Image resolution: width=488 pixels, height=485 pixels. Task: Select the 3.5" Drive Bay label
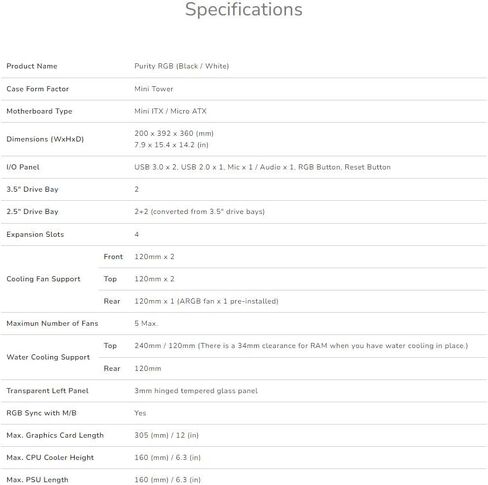click(32, 189)
